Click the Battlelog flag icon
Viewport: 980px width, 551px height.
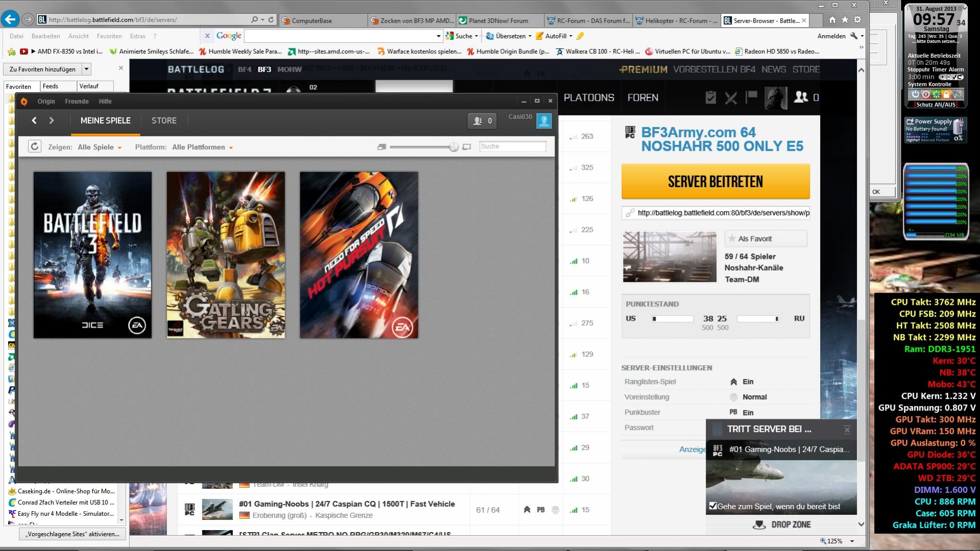[x=751, y=97]
